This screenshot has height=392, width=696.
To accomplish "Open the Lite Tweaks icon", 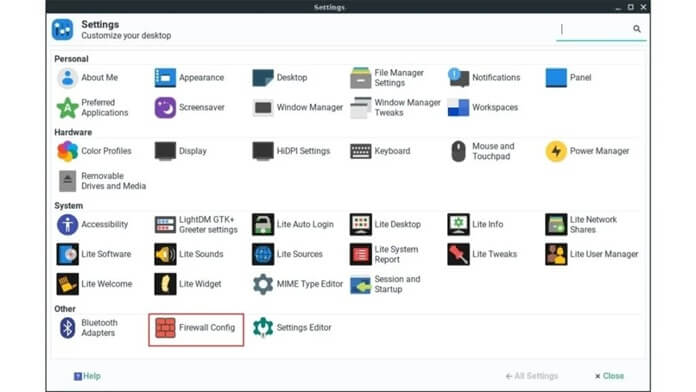I will pos(458,254).
